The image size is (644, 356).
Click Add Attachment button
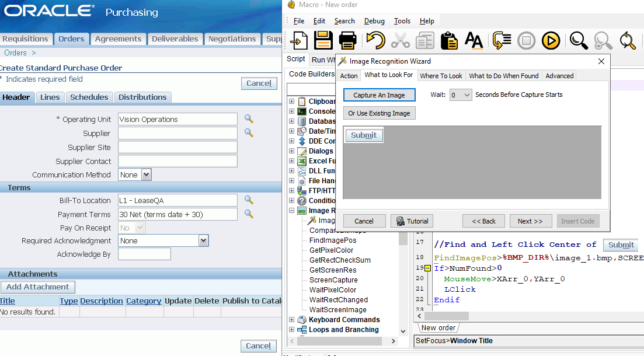pyautogui.click(x=38, y=287)
